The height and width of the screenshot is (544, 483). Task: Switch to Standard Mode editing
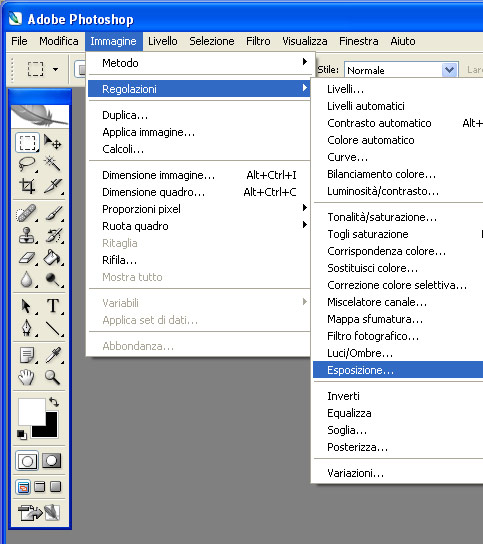[x=27, y=461]
